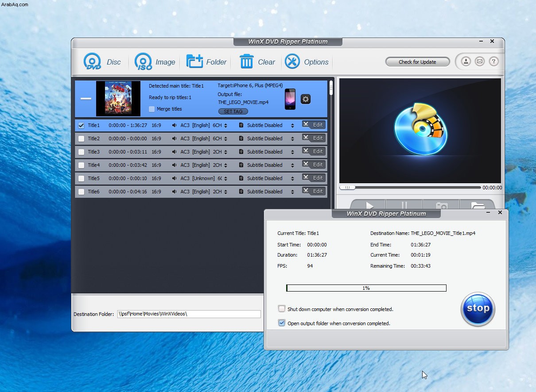
Task: Click the 1% conversion progress bar
Action: pos(366,288)
